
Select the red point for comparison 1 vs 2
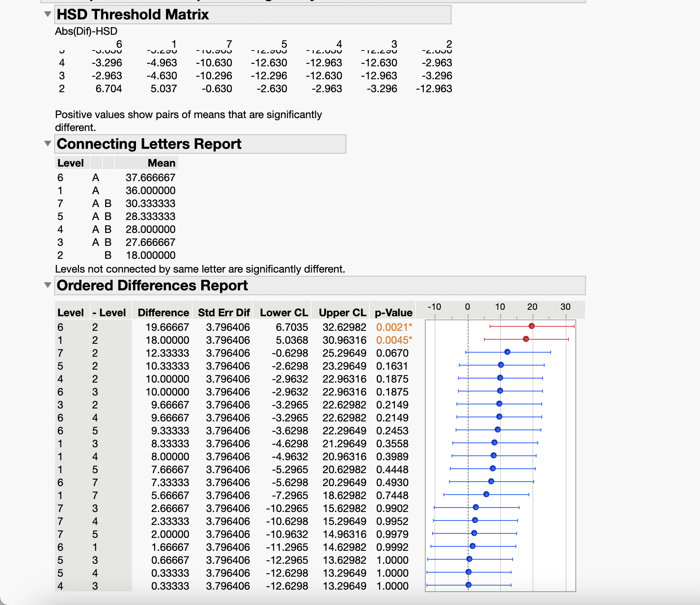pos(525,340)
